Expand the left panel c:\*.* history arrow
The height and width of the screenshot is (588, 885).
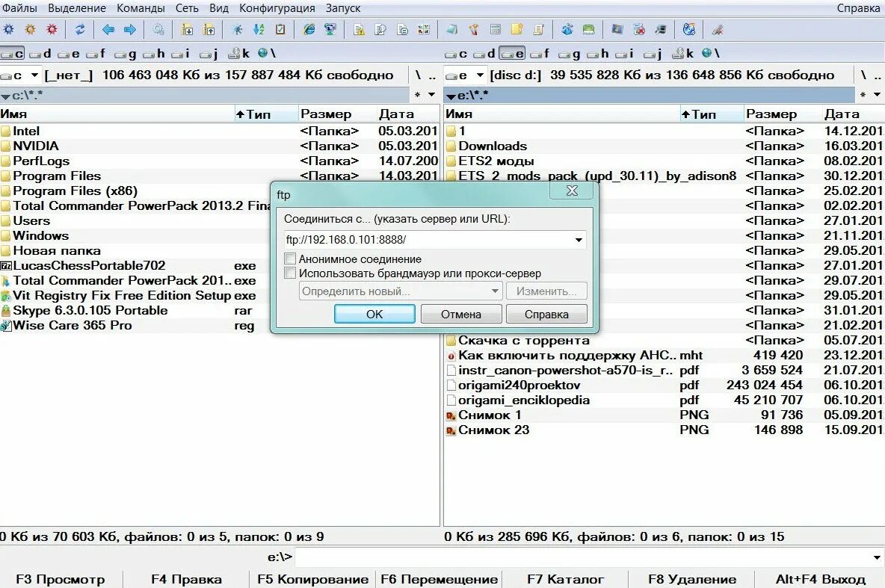(x=6, y=96)
